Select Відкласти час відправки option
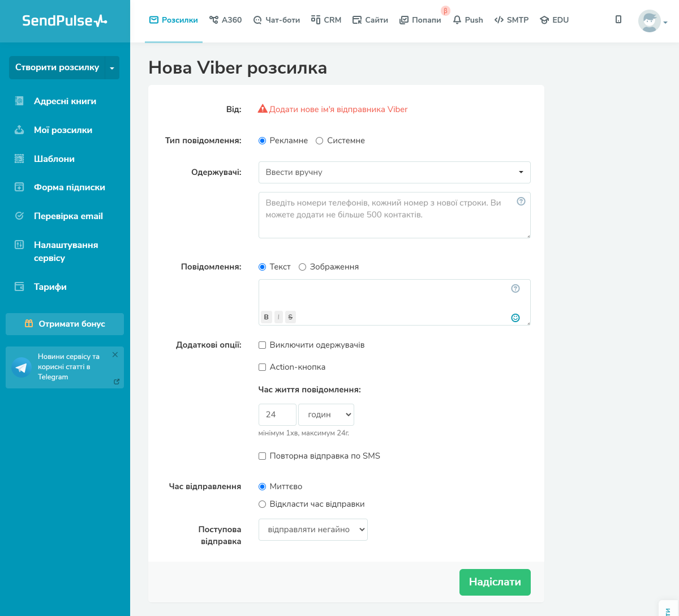This screenshot has width=679, height=616. [262, 504]
